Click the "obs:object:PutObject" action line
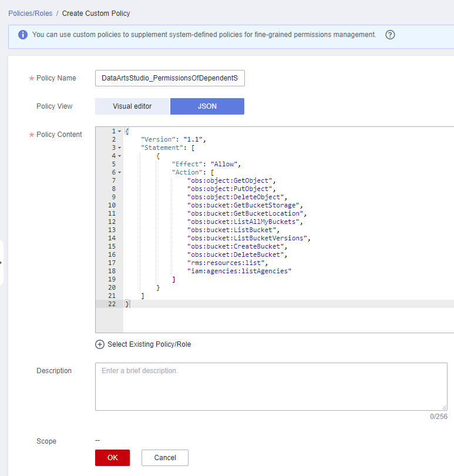This screenshot has height=476, width=454. click(231, 189)
